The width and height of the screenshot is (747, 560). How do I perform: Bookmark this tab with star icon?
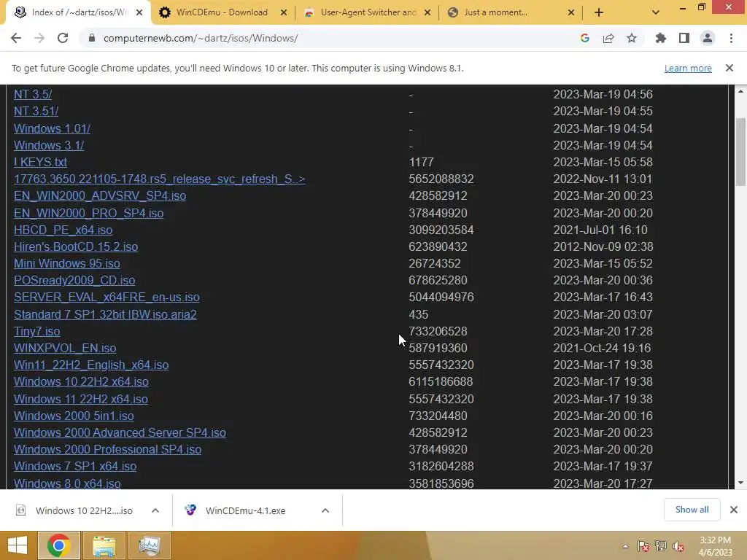click(x=632, y=38)
